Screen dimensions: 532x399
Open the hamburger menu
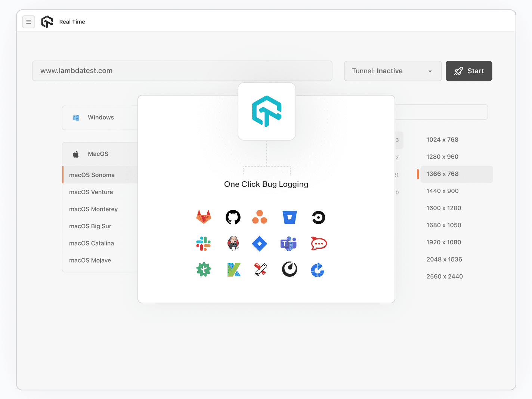[x=29, y=22]
